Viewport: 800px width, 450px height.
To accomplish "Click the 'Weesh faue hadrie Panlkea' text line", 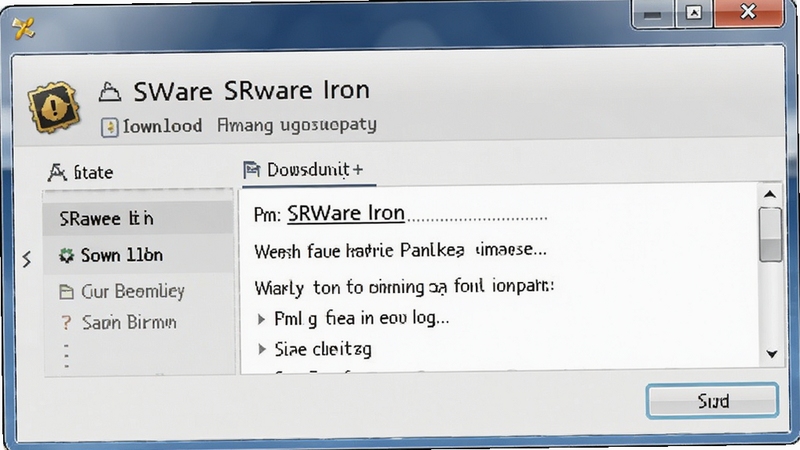I will [x=401, y=251].
